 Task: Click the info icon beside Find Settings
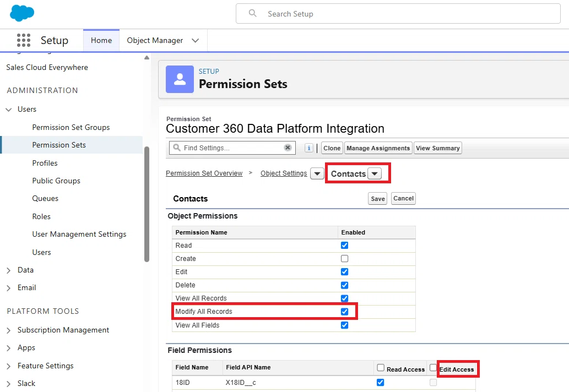pyautogui.click(x=309, y=148)
